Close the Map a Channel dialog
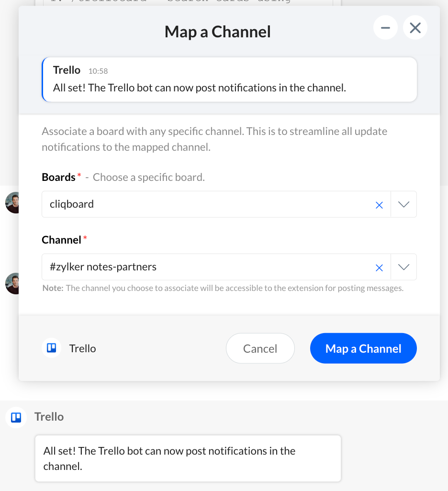448x491 pixels. (x=415, y=28)
